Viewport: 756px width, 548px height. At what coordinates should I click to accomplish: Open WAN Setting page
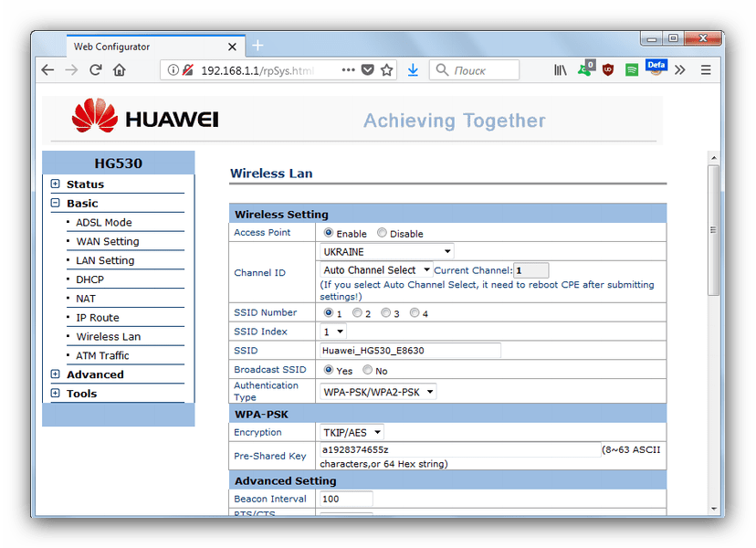tap(108, 241)
